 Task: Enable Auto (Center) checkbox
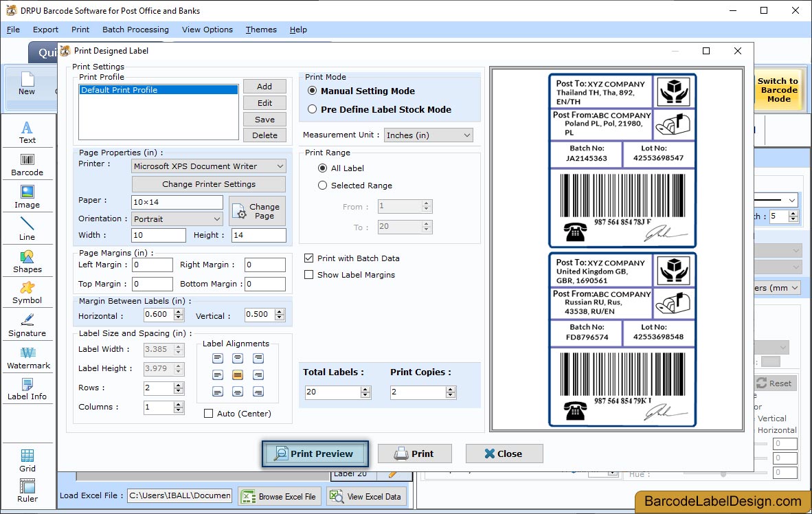tap(208, 414)
